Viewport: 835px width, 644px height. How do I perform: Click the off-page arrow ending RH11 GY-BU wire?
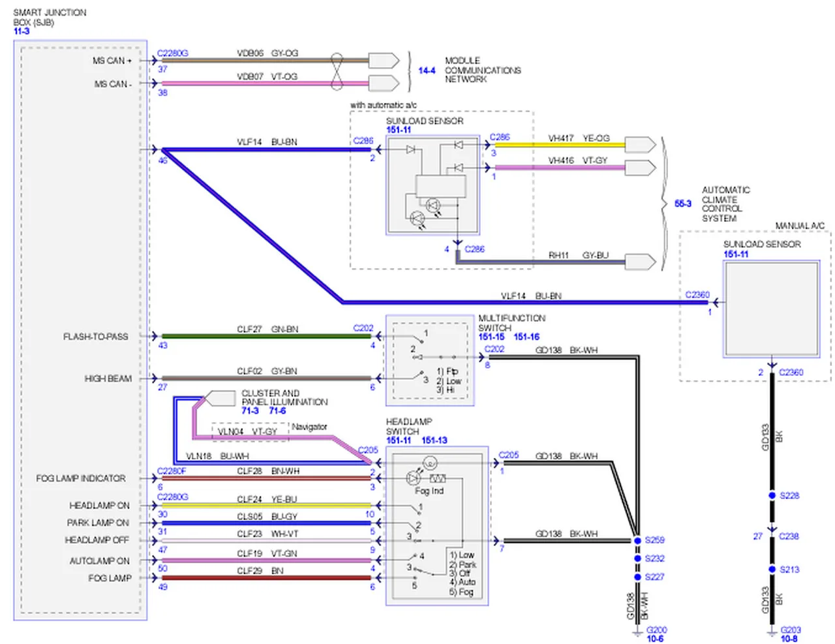(640, 262)
